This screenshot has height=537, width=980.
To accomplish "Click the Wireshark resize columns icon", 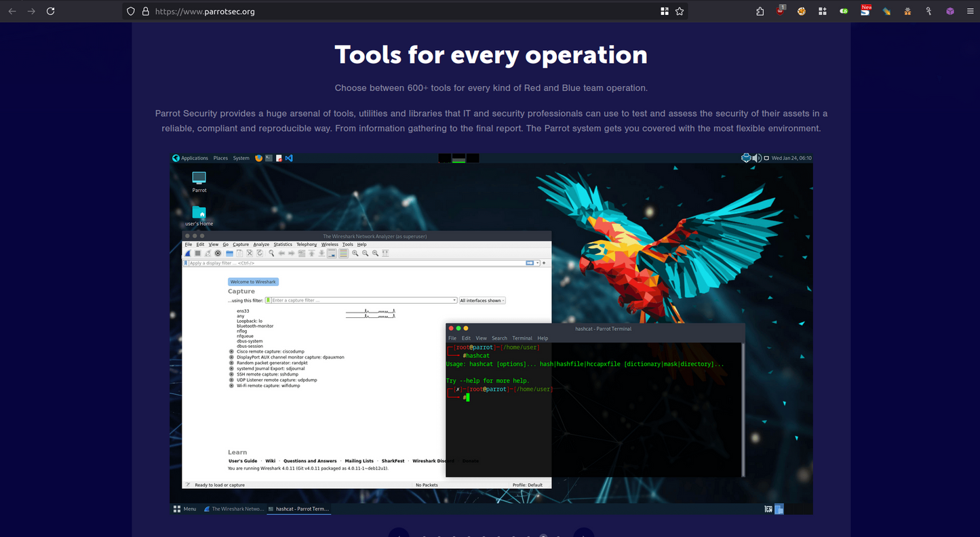I will pyautogui.click(x=385, y=253).
